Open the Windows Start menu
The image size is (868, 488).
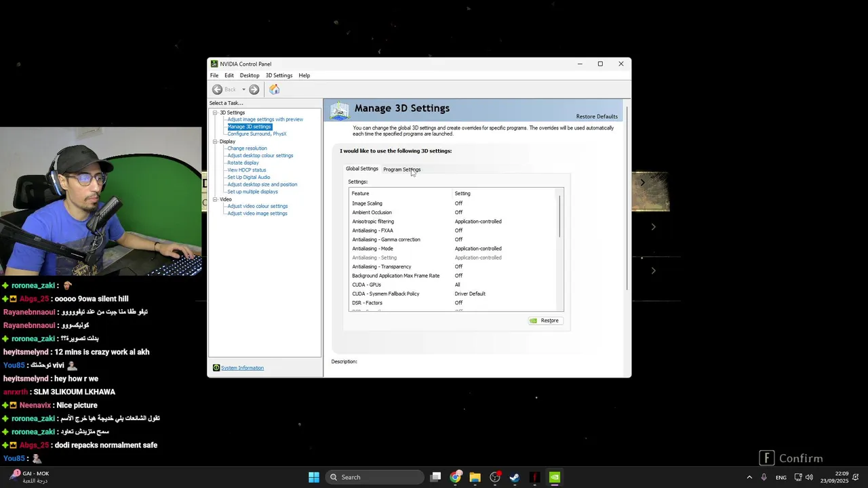[x=314, y=477]
